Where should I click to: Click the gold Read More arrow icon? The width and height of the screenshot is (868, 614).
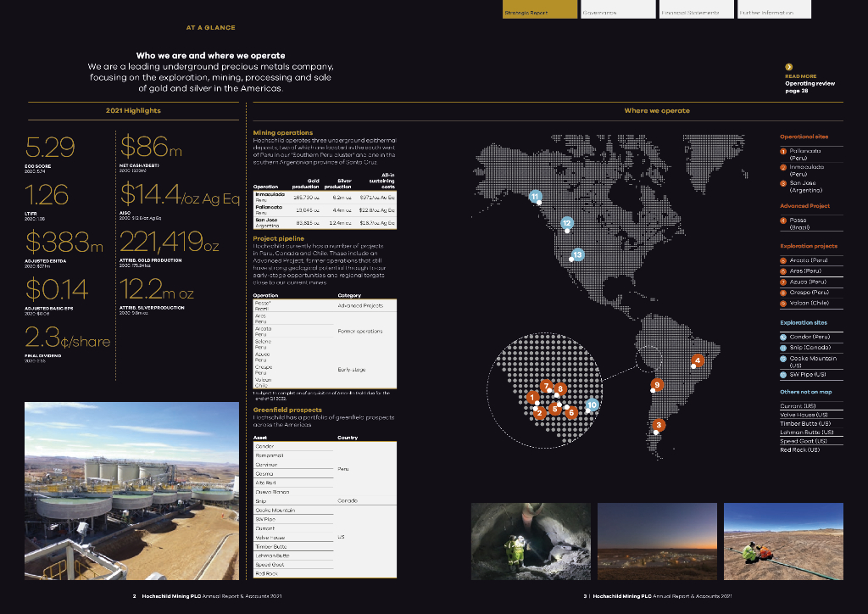(788, 67)
